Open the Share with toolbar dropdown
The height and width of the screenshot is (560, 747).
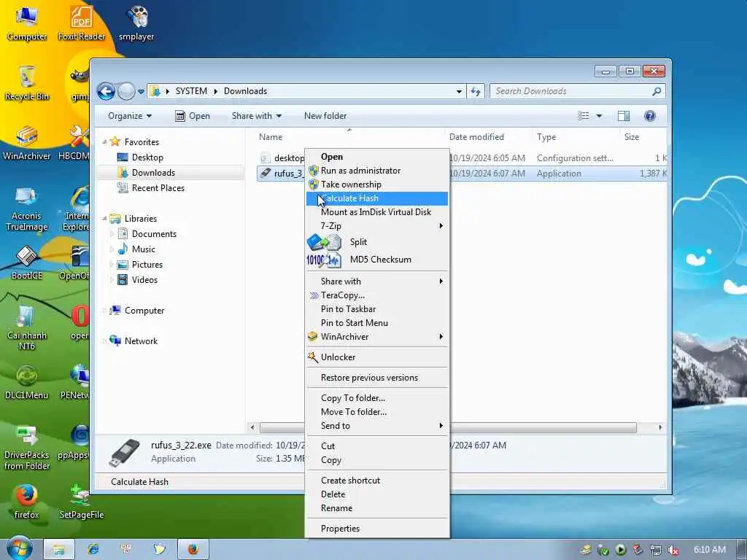click(256, 116)
